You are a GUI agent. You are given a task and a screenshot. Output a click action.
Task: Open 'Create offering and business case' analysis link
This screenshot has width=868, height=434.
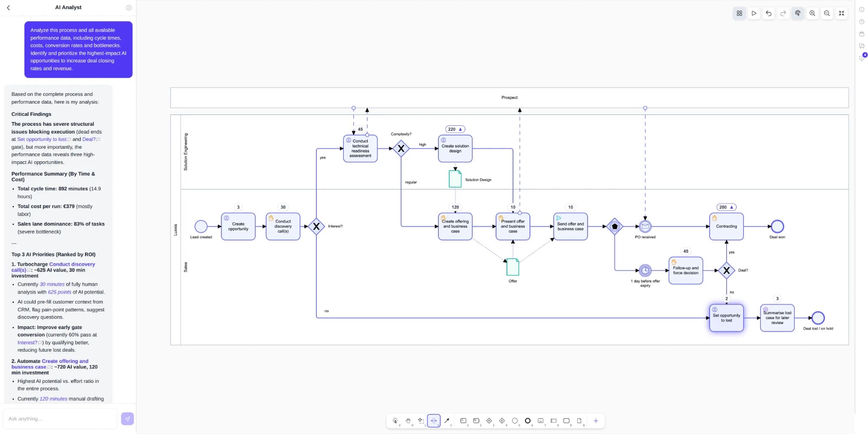pyautogui.click(x=49, y=364)
